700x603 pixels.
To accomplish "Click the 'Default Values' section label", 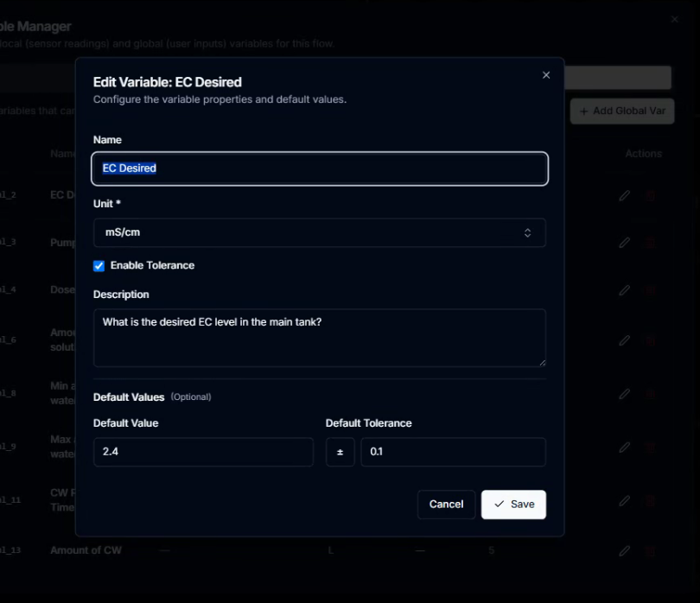I will coord(129,397).
